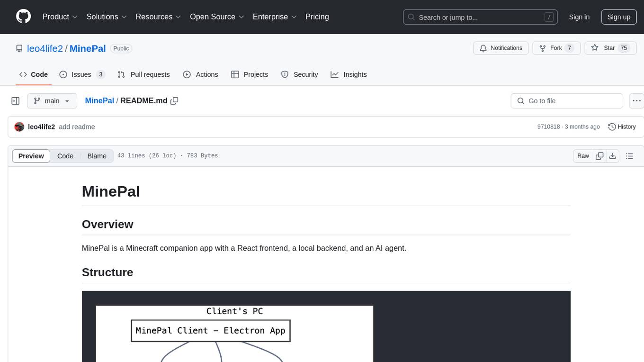This screenshot has width=644, height=362.
Task: Focus the Search or jump to field
Action: pyautogui.click(x=480, y=17)
